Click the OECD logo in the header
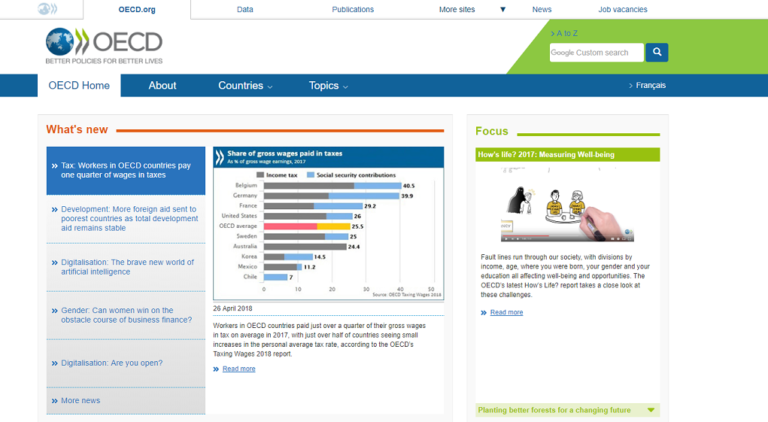The width and height of the screenshot is (768, 422). point(104,46)
